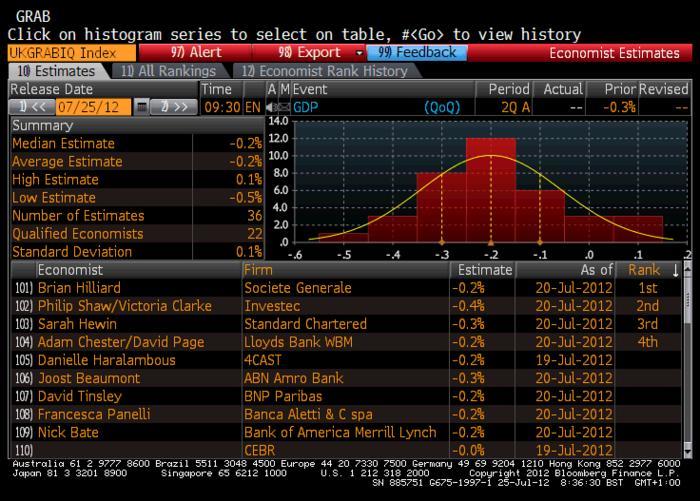
Task: Edit the UKGRABIQ Index ticker field
Action: pyautogui.click(x=71, y=53)
